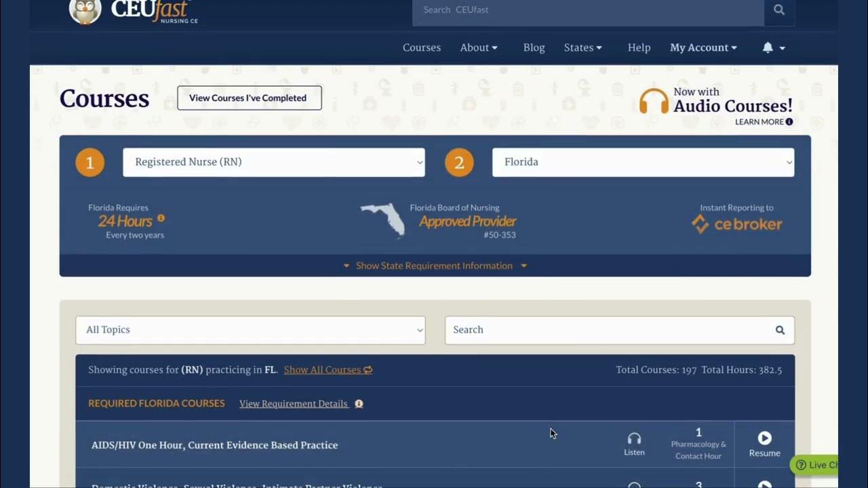Open View Requirement Details link
Screen dimensions: 868x488
tap(294, 404)
